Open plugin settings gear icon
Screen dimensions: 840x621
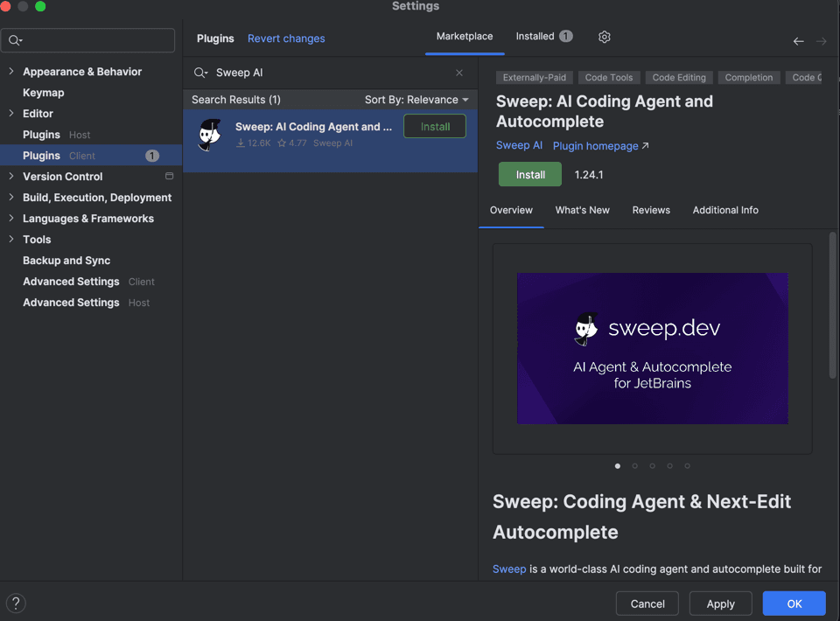click(604, 37)
